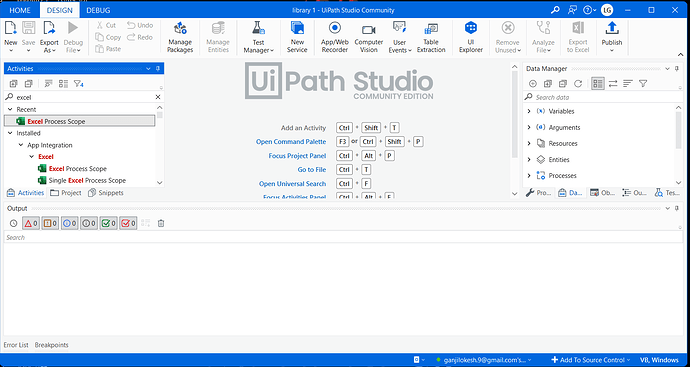
Task: Launch UI Explorer
Action: pos(471,37)
